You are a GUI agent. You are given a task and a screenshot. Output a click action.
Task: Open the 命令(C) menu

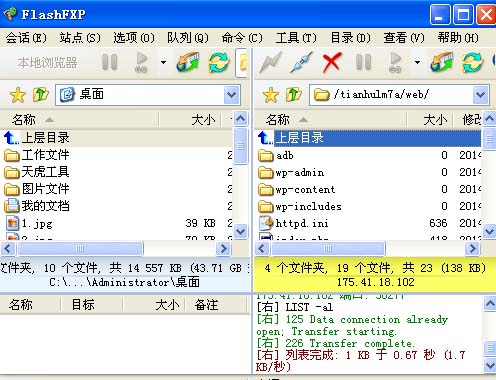tap(242, 38)
